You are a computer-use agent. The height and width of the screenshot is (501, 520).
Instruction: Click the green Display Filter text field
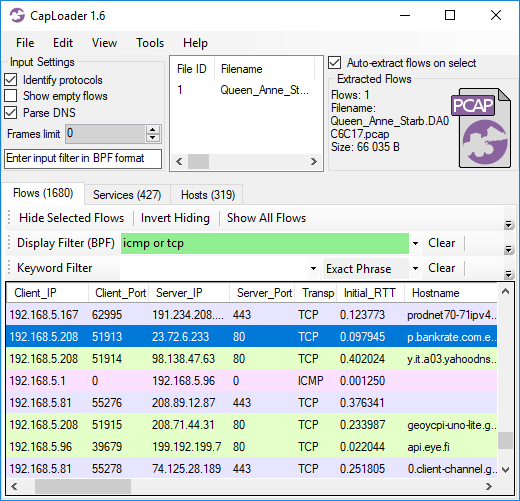[x=265, y=243]
